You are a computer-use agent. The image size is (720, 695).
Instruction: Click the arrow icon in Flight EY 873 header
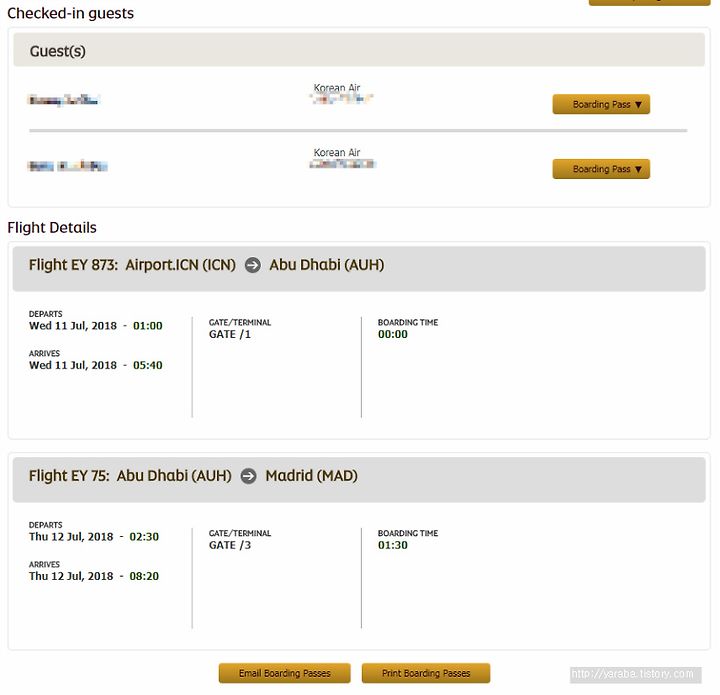click(x=253, y=265)
